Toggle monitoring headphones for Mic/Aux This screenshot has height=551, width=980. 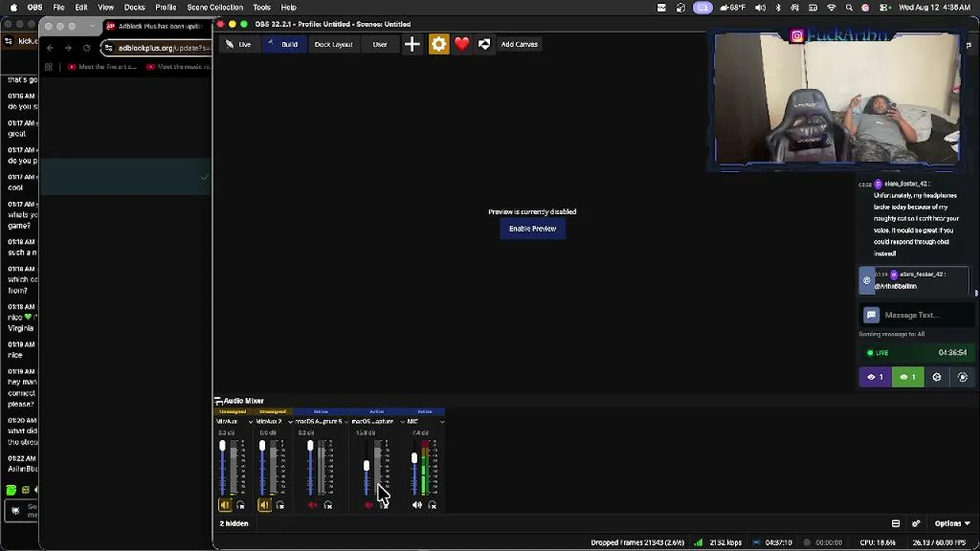click(240, 505)
